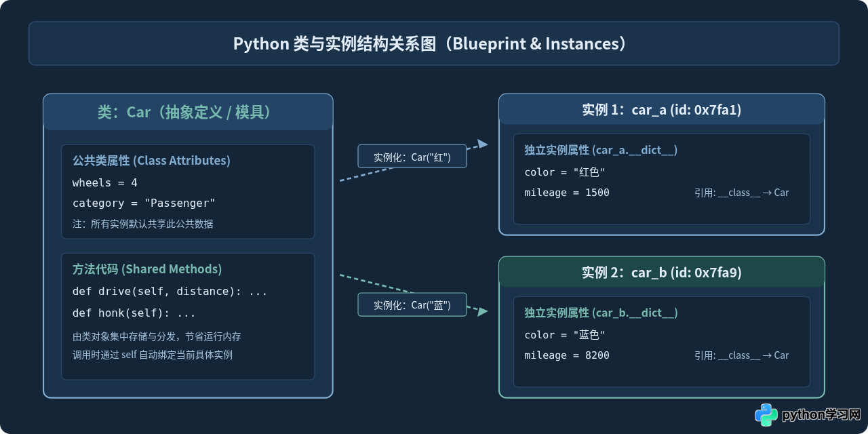Click 'def honk(self): ...' line
Viewport: 868px width, 434px height.
point(134,313)
